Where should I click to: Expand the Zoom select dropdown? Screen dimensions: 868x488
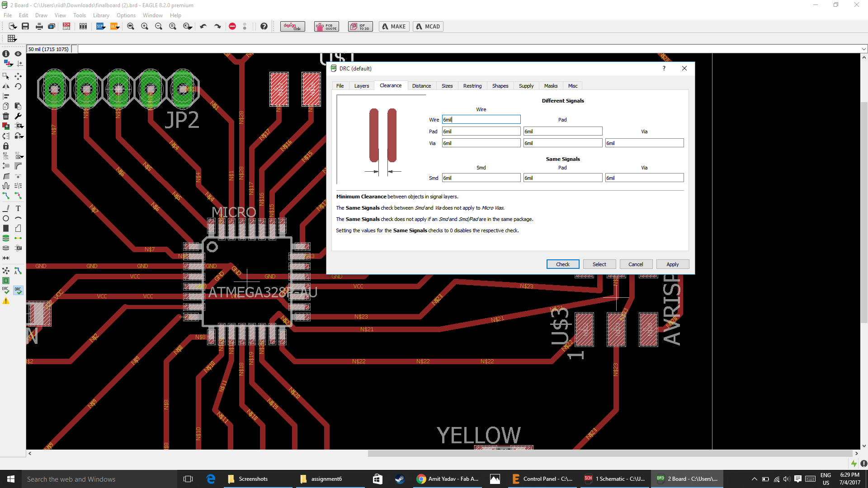pyautogui.click(x=190, y=28)
